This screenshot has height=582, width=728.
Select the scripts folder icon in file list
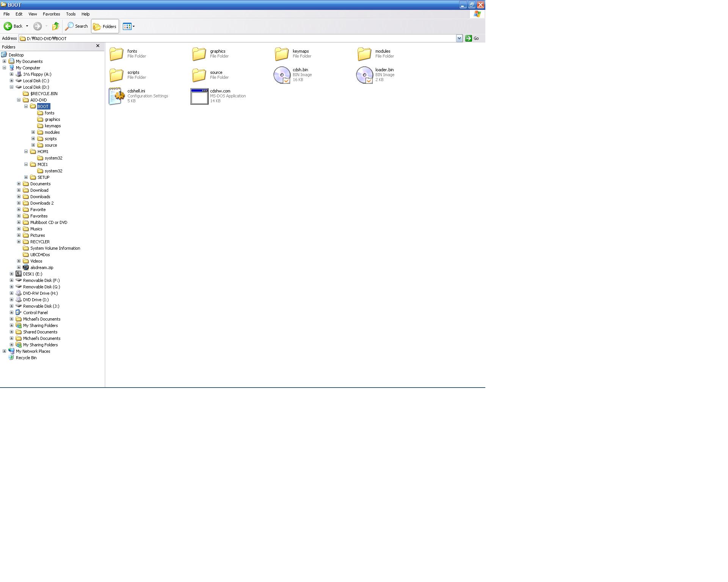click(x=116, y=75)
